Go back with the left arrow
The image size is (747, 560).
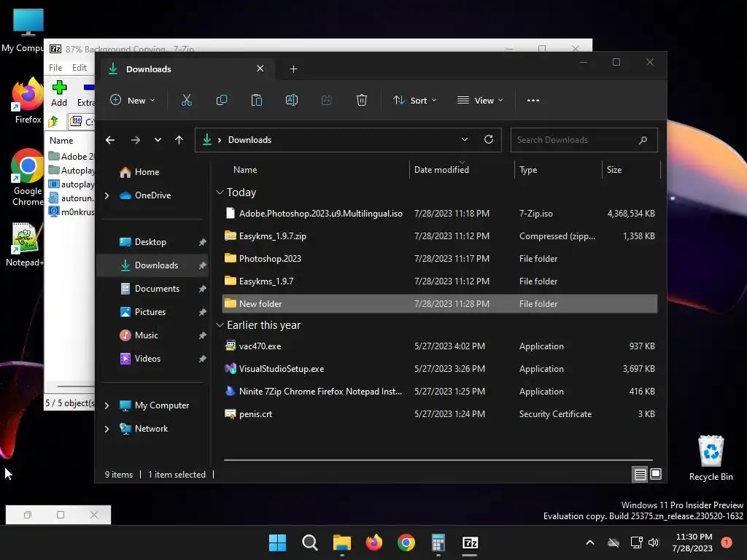tap(110, 140)
